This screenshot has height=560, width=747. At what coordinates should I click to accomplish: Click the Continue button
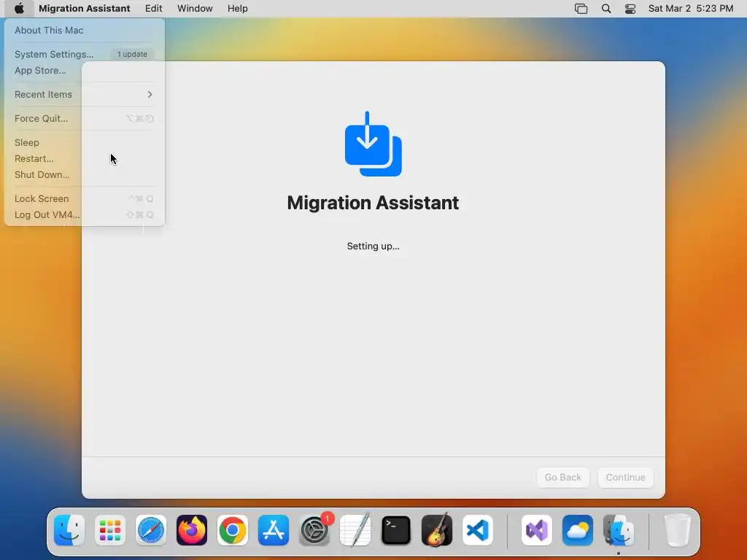click(x=625, y=477)
